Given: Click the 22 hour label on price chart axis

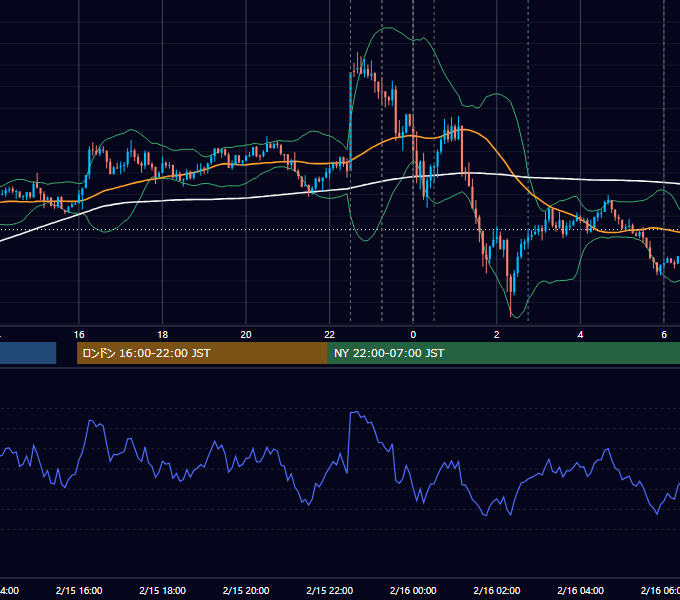Looking at the screenshot, I should click(x=330, y=335).
